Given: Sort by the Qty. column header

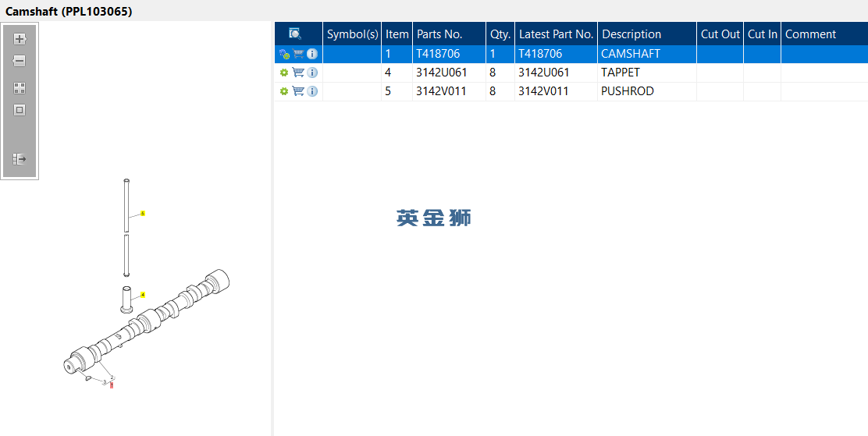Looking at the screenshot, I should point(500,34).
